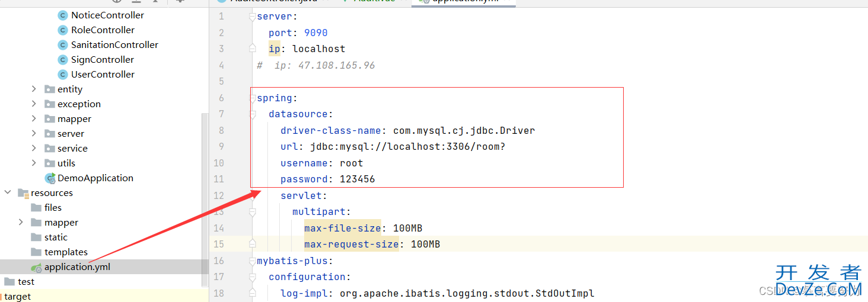The width and height of the screenshot is (868, 302).
Task: Click the package folder icon of server
Action: [x=50, y=133]
